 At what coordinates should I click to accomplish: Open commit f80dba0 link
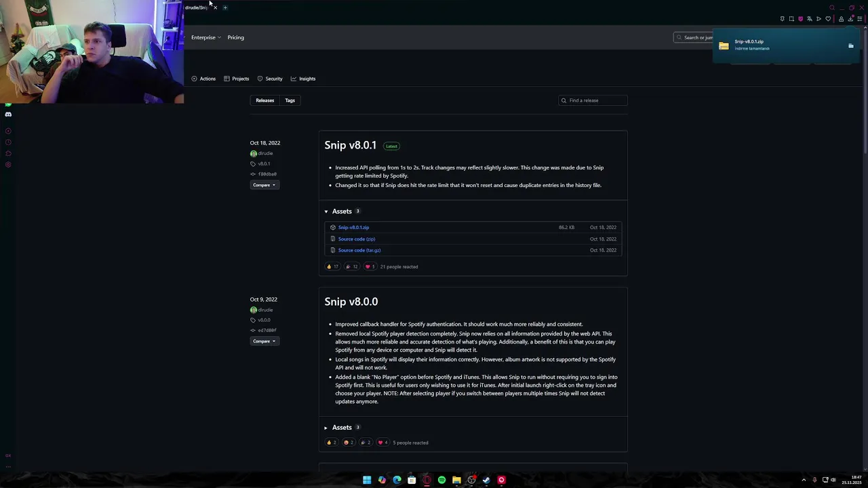267,174
